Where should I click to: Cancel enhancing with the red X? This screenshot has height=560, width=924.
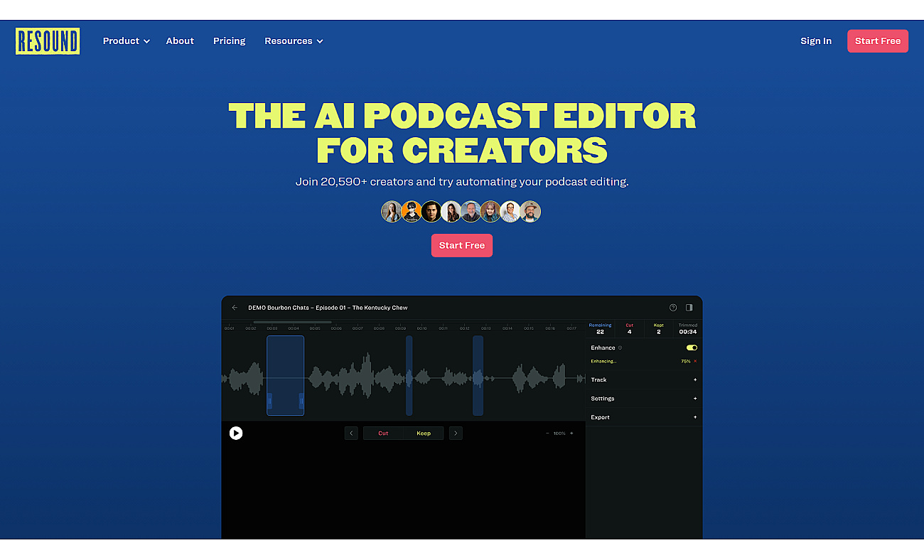point(695,361)
